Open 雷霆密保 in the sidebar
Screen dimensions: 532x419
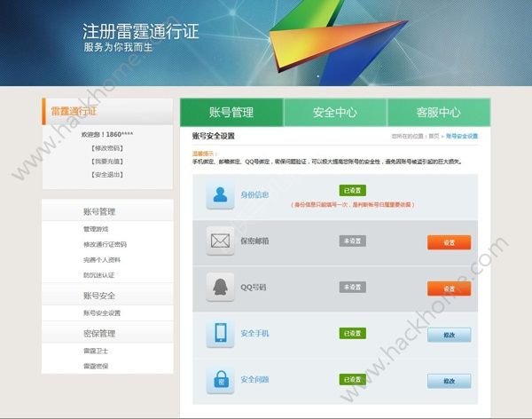96,366
